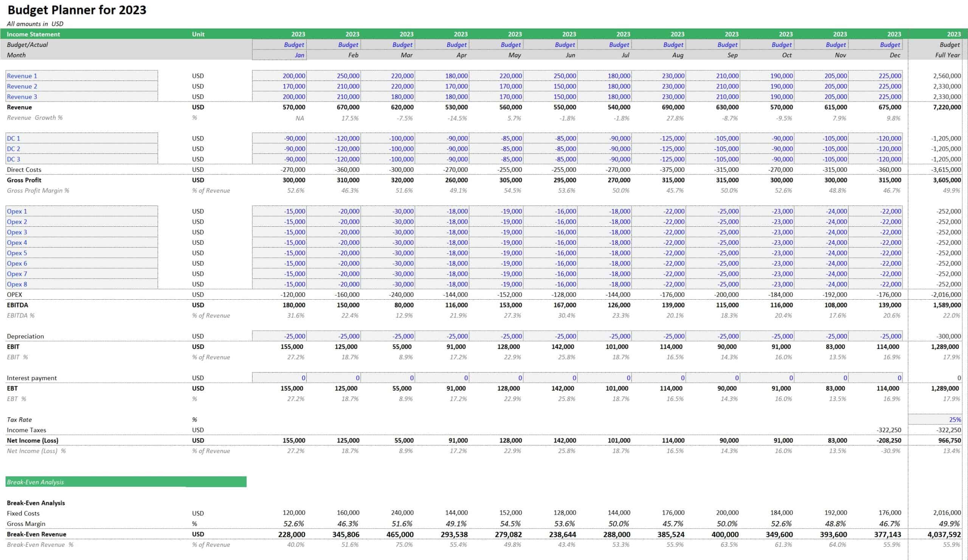Select the 25% Tax Rate input cell
The height and width of the screenshot is (560, 968).
point(935,419)
